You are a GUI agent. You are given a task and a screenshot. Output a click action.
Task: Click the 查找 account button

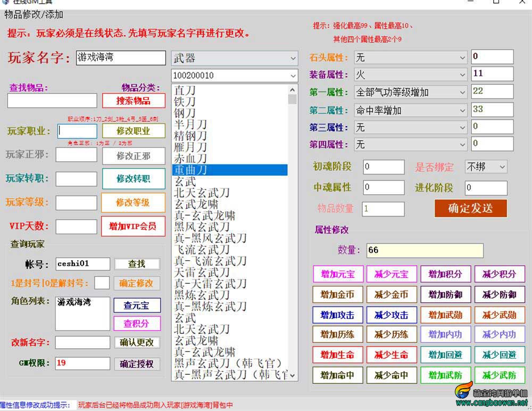click(x=137, y=264)
